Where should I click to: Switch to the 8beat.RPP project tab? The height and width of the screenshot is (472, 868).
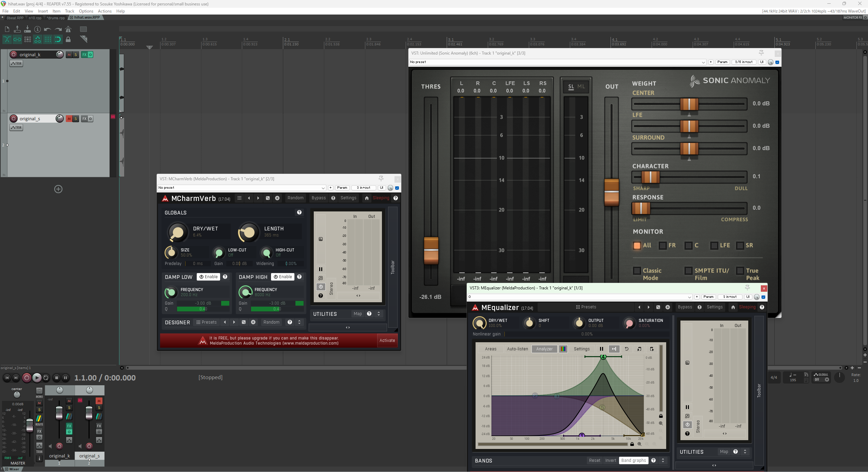[15, 18]
